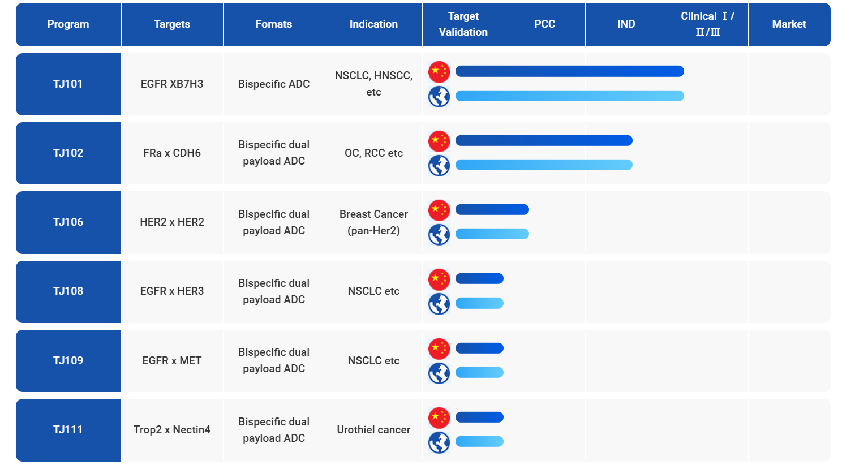Image resolution: width=868 pixels, height=465 pixels.
Task: Click the "Breast Cancer (pan-Her2)" indication cell
Action: (373, 222)
